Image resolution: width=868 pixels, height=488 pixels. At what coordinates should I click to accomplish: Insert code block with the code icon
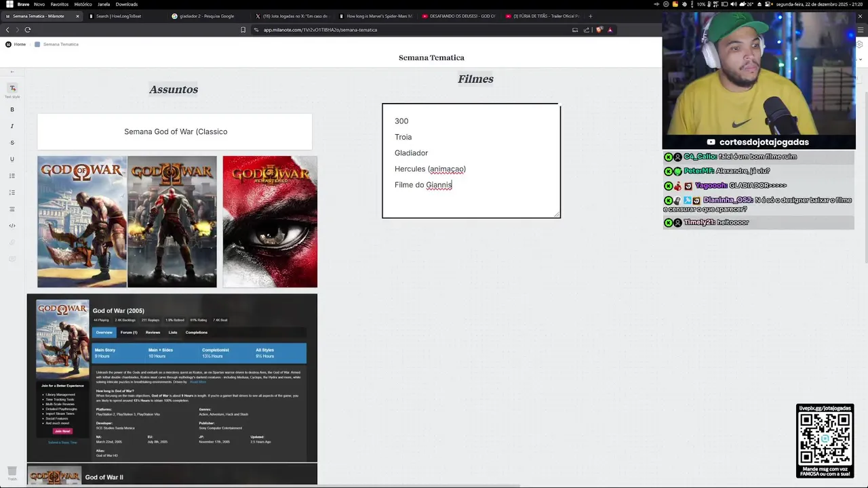12,226
